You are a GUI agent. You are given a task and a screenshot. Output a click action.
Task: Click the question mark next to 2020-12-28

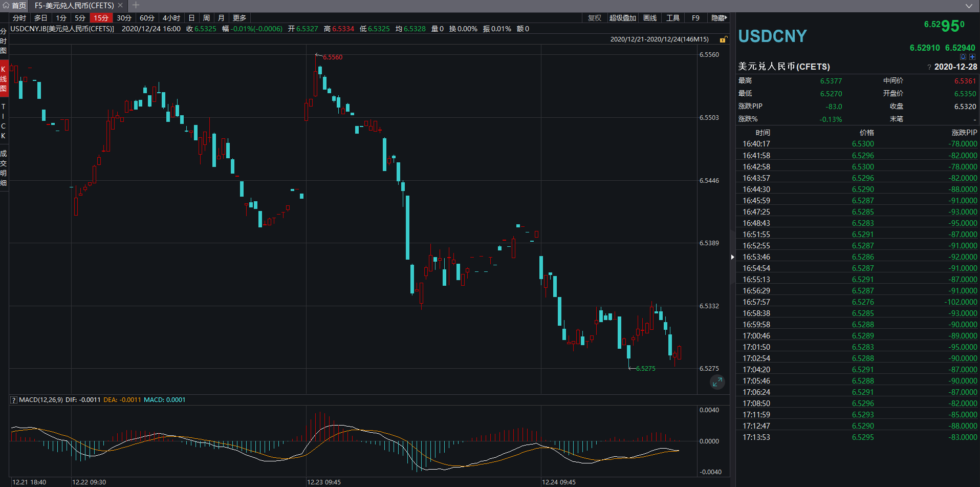pyautogui.click(x=929, y=67)
